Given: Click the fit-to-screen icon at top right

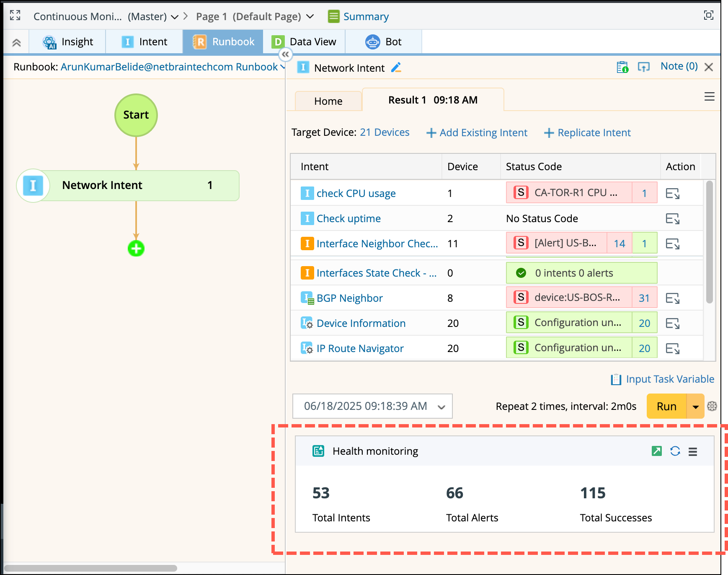Looking at the screenshot, I should coord(708,16).
